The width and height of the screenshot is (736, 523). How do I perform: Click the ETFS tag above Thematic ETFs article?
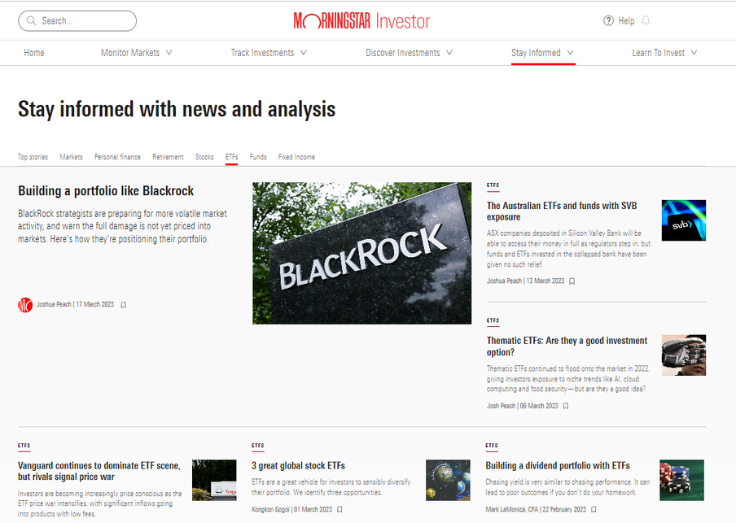493,321
